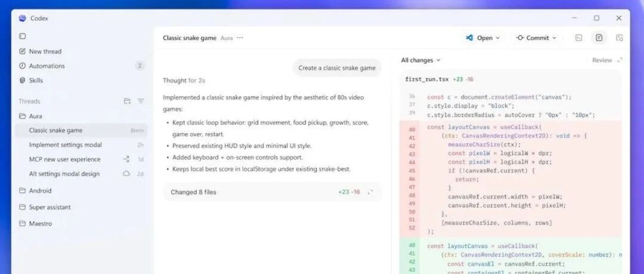Image resolution: width=644 pixels, height=274 pixels.
Task: Click the copy files icon in header
Action: coord(620,38)
